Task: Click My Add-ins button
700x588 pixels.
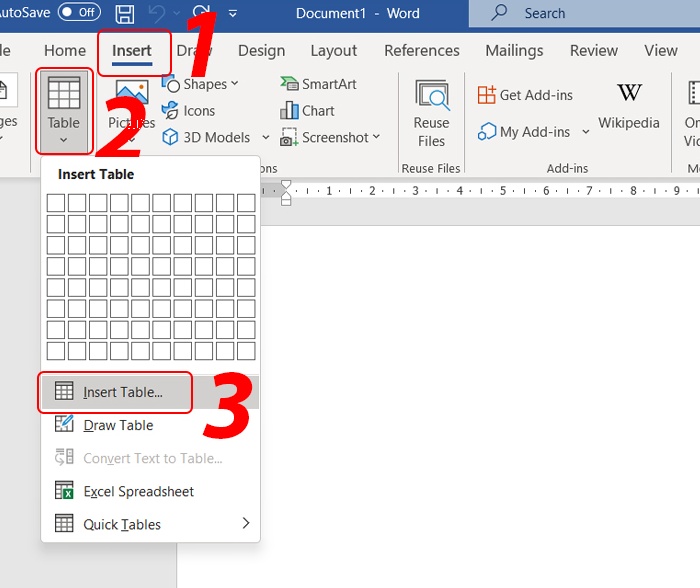Action: coord(524,132)
